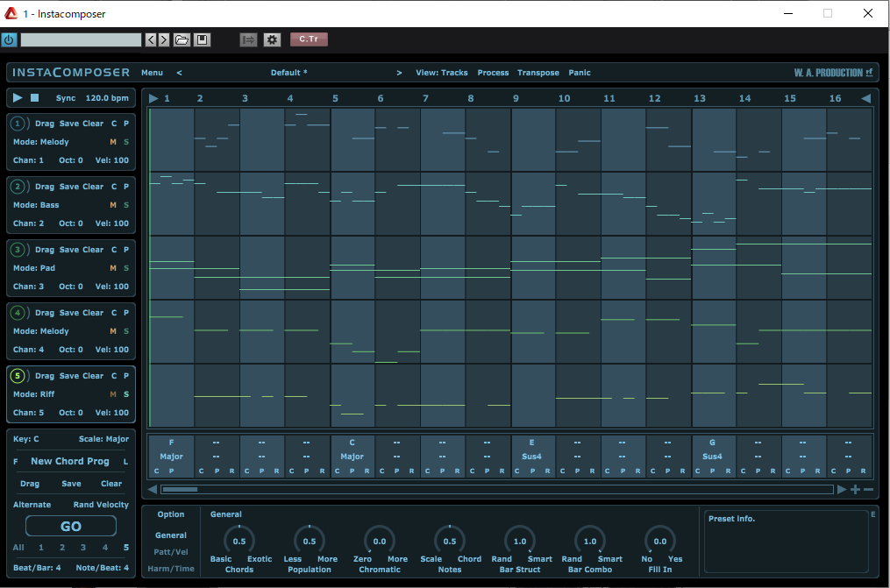The height and width of the screenshot is (588, 890).
Task: Click the routing arrow icon in toolbar
Action: [249, 39]
